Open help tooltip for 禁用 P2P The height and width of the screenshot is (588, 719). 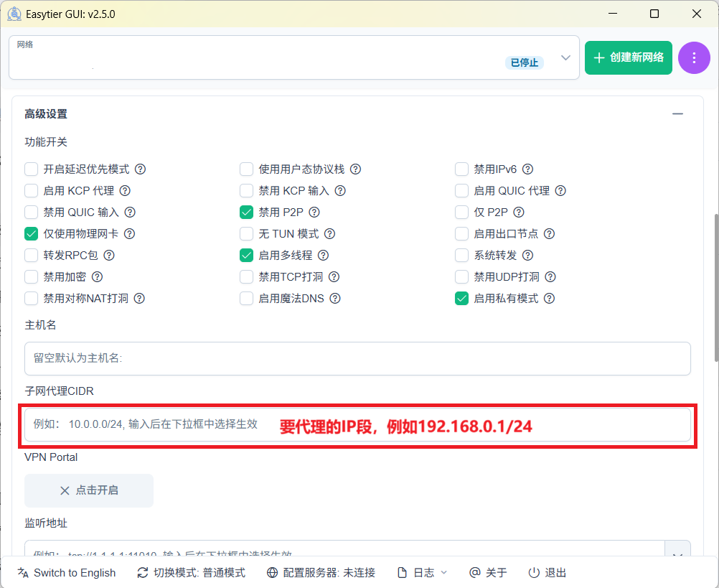(x=314, y=213)
